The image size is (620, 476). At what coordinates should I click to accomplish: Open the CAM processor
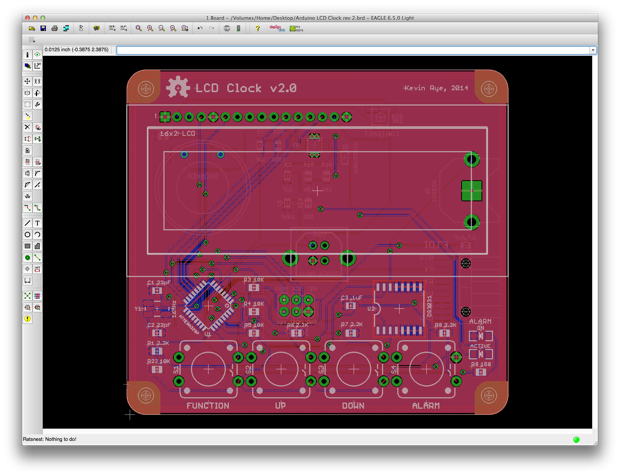[x=66, y=28]
